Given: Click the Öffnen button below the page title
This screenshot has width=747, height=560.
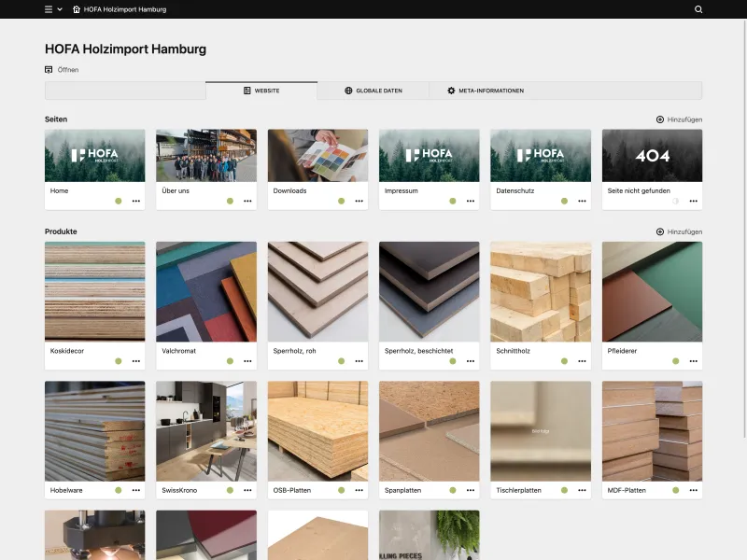Looking at the screenshot, I should (63, 69).
